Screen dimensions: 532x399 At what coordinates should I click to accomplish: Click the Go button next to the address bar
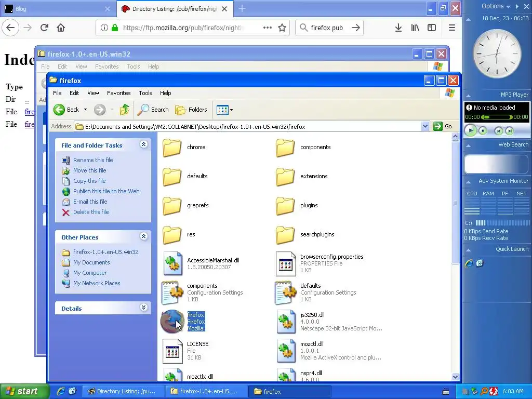click(443, 127)
